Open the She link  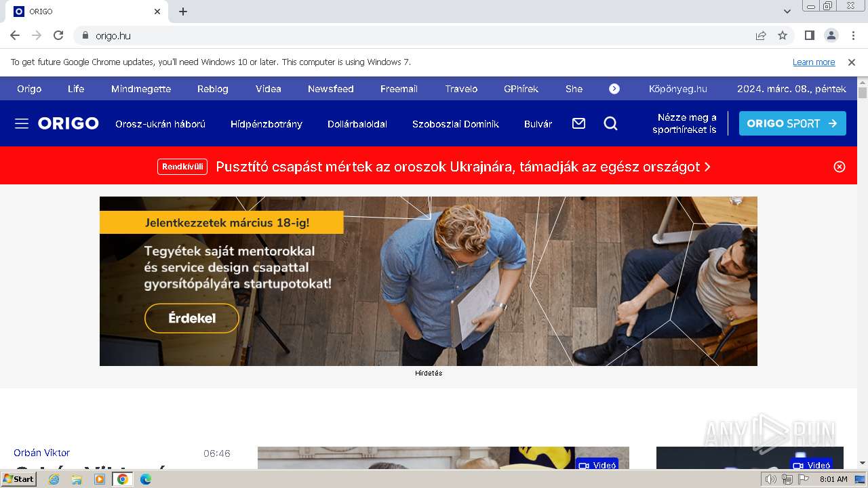point(574,89)
